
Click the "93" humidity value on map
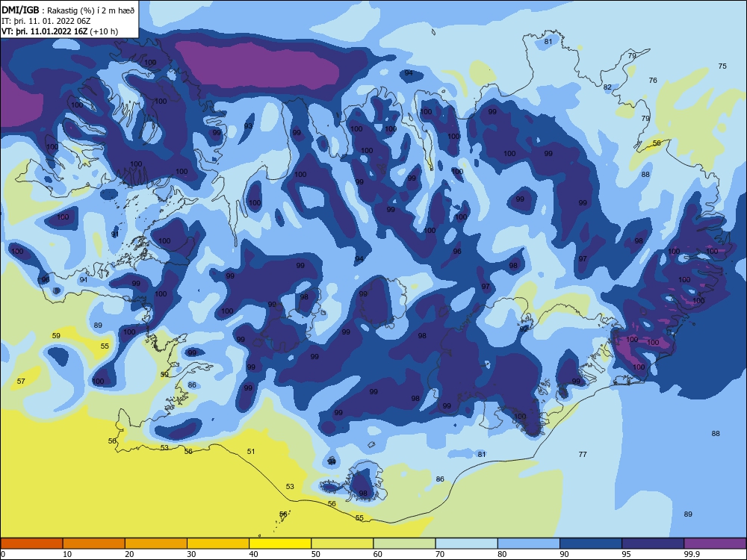(248, 126)
